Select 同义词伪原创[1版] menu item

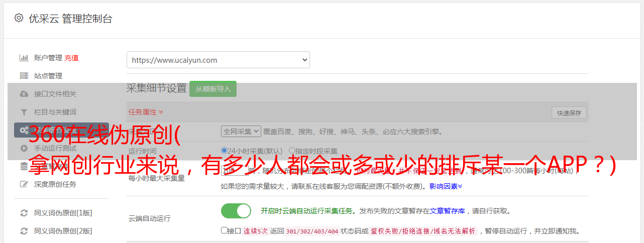pyautogui.click(x=63, y=213)
